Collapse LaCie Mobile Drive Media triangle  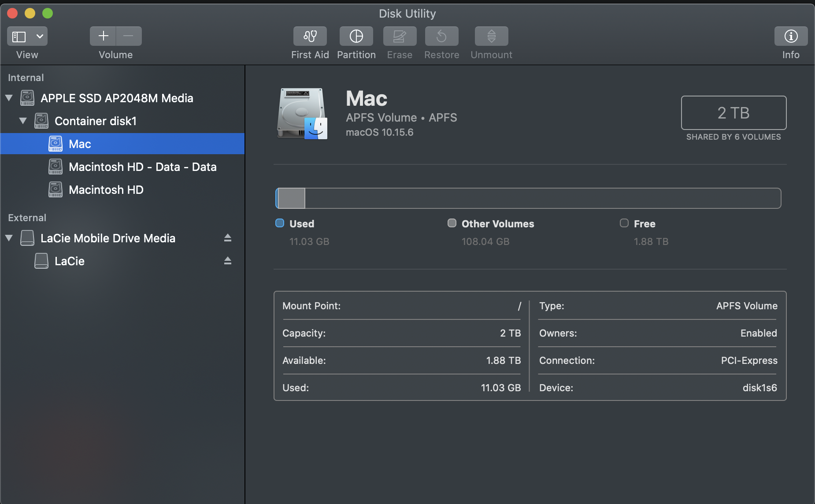point(9,238)
